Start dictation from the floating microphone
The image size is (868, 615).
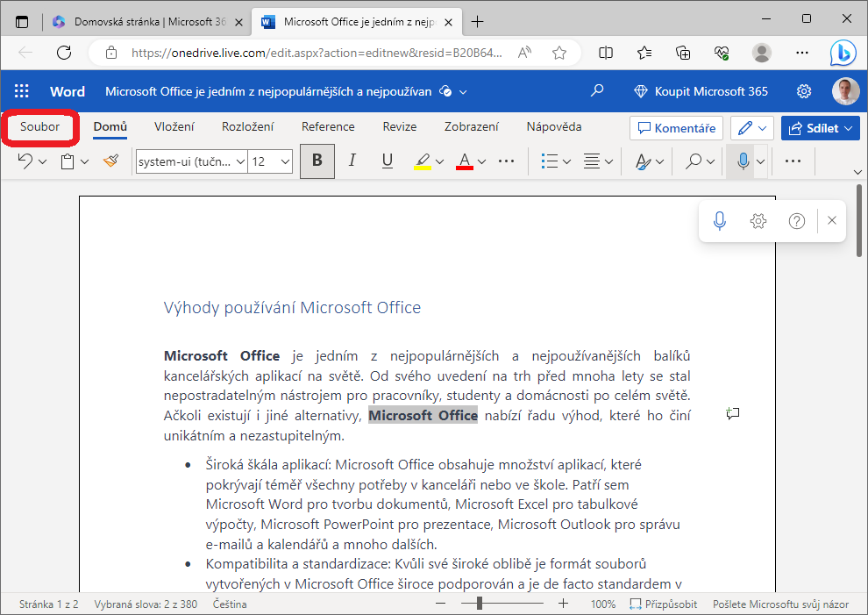[x=720, y=221]
